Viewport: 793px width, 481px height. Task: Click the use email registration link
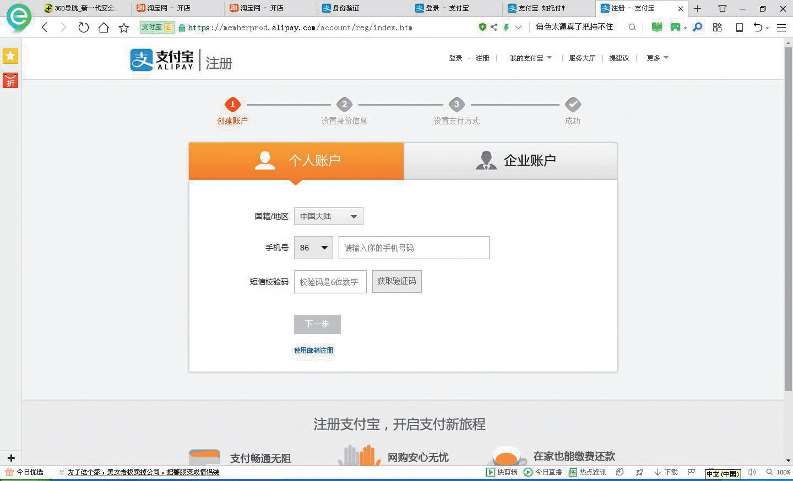(x=314, y=350)
